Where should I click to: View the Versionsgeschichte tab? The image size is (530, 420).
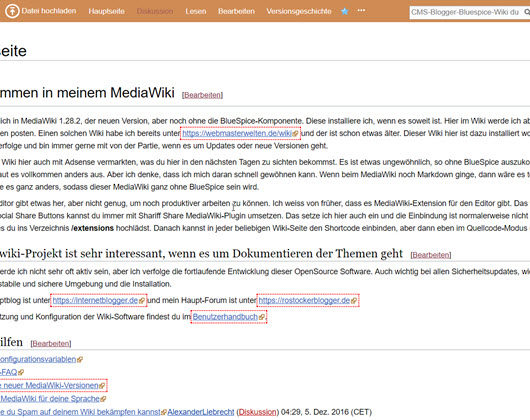[299, 11]
